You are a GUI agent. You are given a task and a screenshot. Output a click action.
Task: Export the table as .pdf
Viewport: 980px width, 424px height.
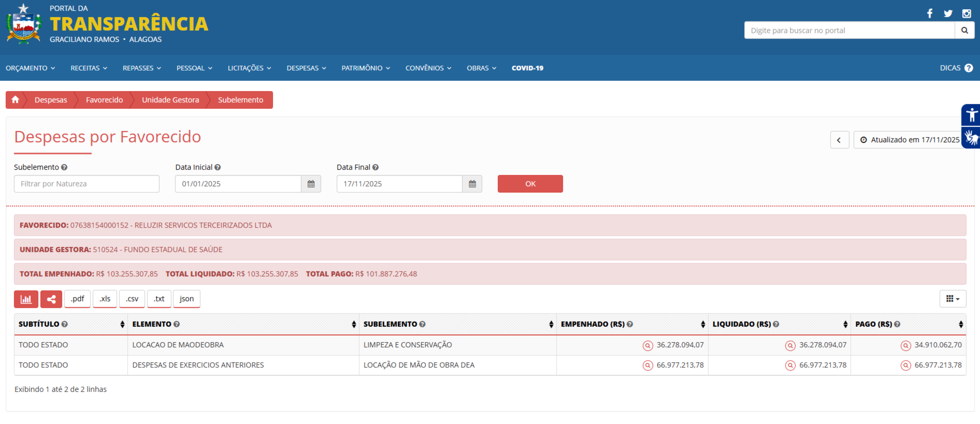77,299
